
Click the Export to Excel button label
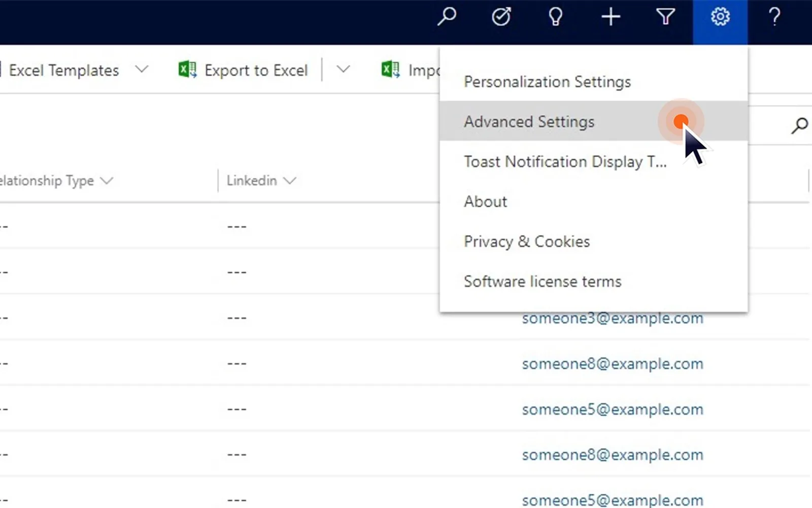[x=256, y=70]
